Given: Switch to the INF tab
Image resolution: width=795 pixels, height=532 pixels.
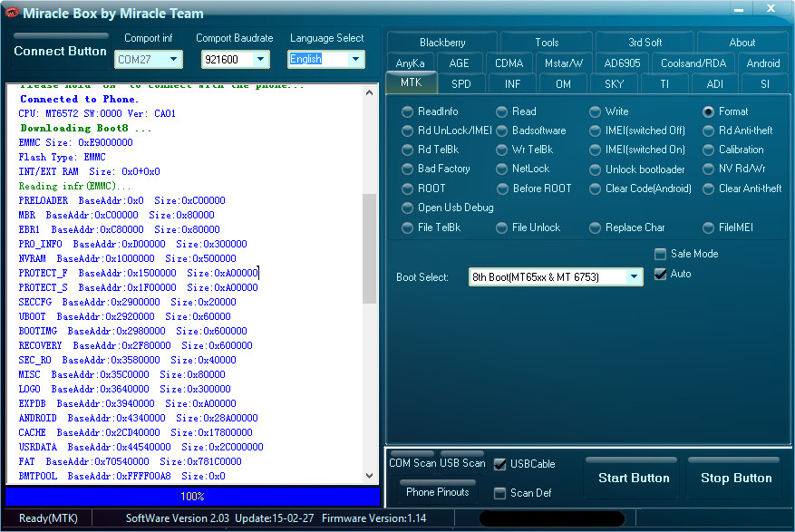Looking at the screenshot, I should (x=512, y=84).
